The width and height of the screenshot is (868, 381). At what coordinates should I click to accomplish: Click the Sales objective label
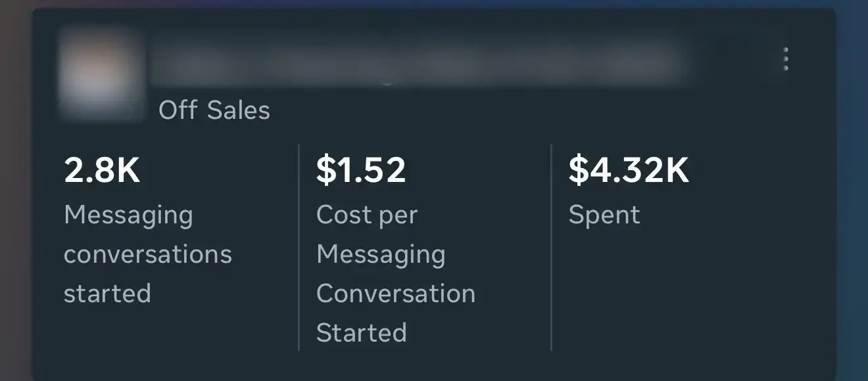point(238,110)
